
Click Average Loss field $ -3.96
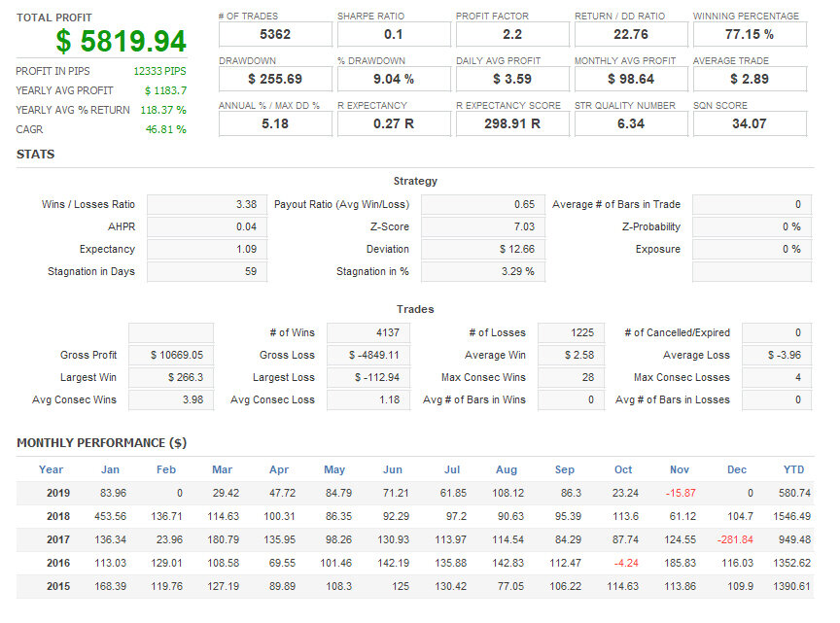[x=777, y=355]
